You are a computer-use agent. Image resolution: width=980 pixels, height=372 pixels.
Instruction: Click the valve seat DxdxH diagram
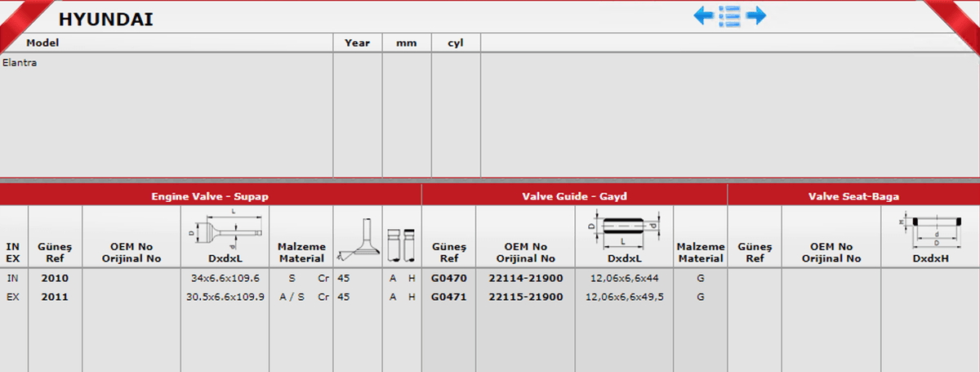pyautogui.click(x=930, y=231)
